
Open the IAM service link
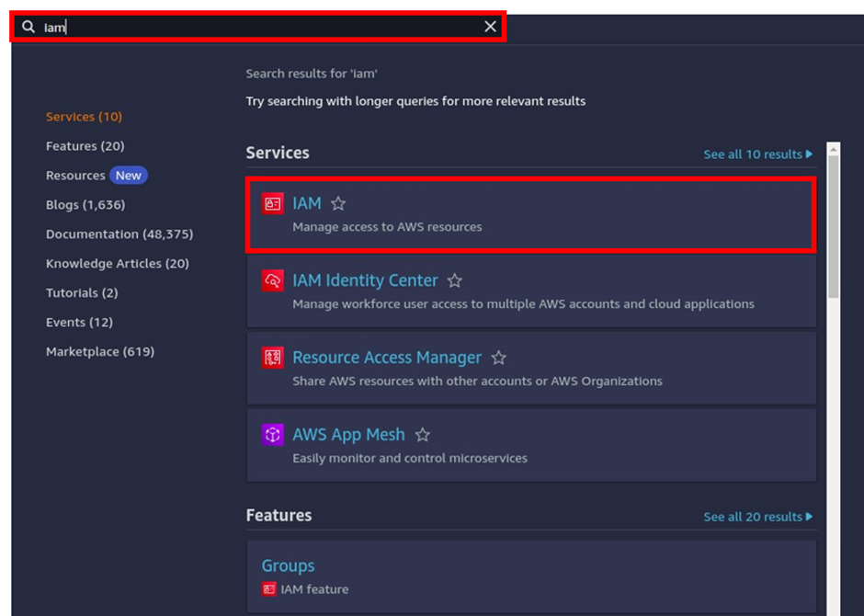point(307,203)
